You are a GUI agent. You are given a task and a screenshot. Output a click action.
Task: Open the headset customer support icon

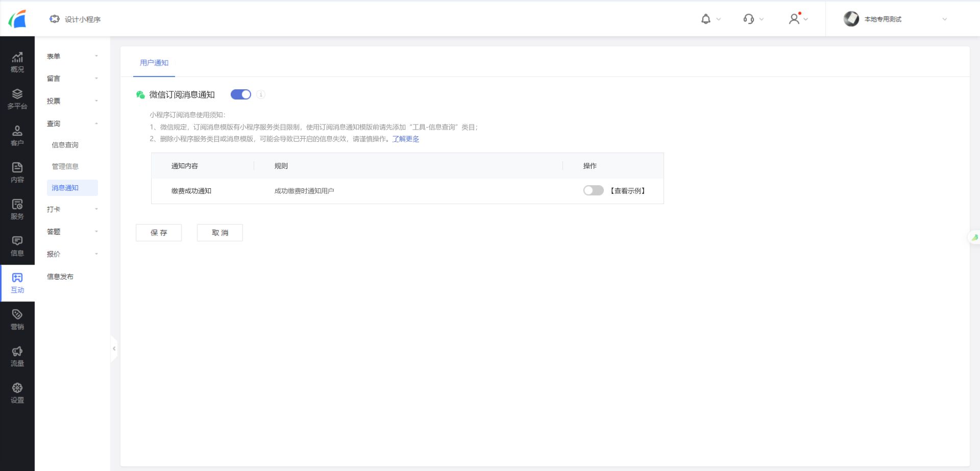click(748, 19)
